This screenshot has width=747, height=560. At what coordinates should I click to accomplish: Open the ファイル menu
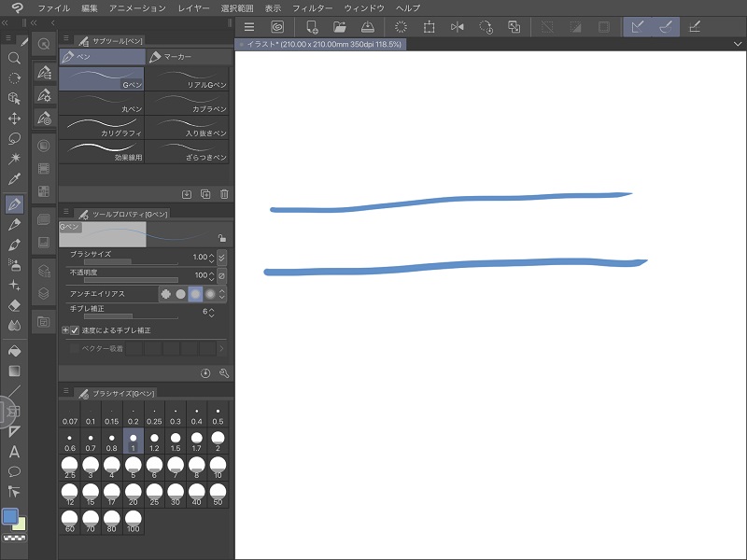54,8
